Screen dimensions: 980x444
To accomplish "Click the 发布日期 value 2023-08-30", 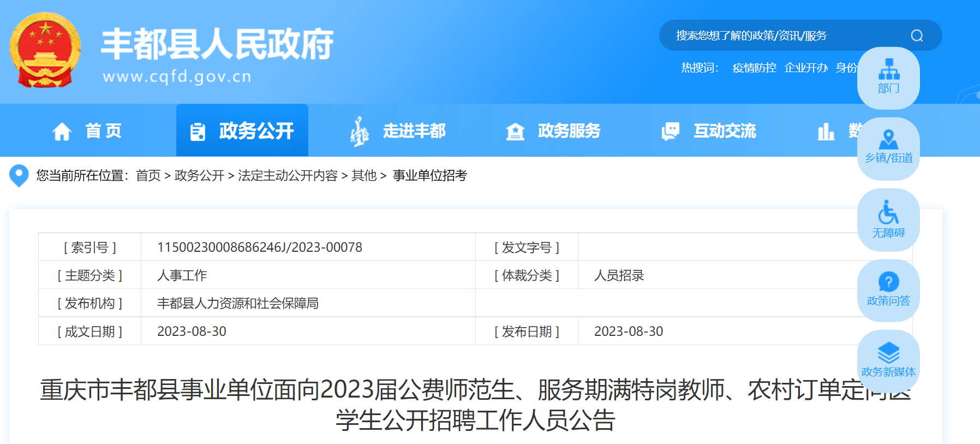I will [x=629, y=331].
